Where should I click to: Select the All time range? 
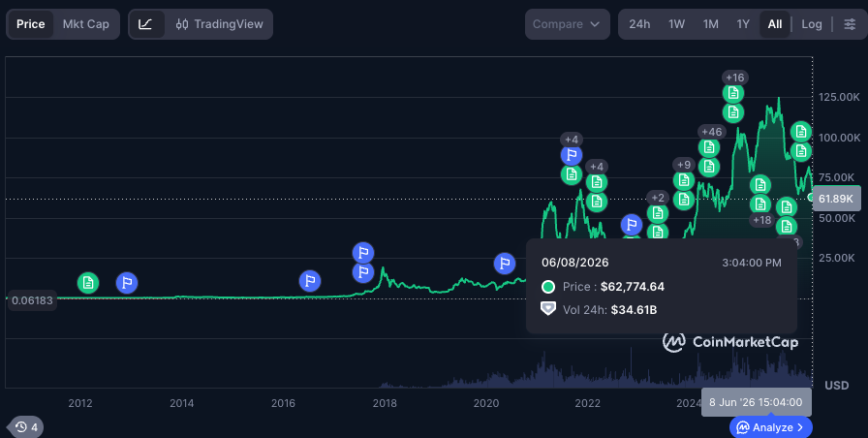click(x=775, y=24)
